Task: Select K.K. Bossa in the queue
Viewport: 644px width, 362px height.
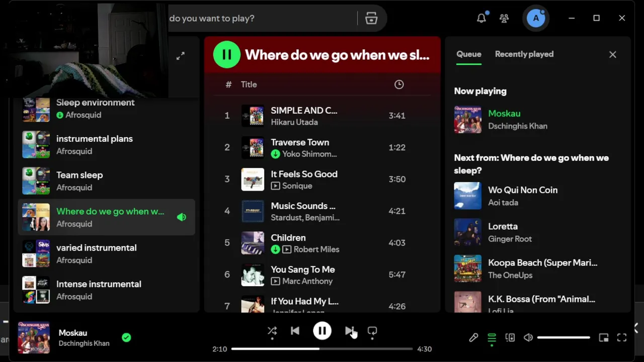Action: [x=537, y=302]
